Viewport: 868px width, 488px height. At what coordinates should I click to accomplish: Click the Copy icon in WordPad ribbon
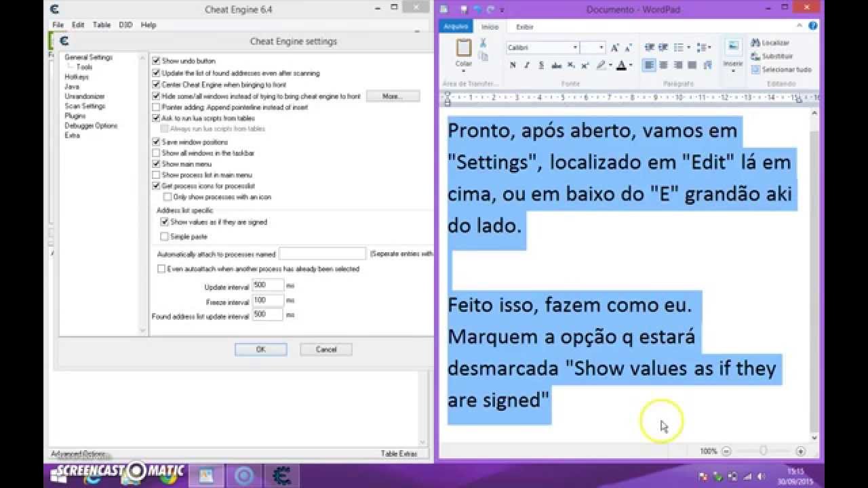click(484, 56)
